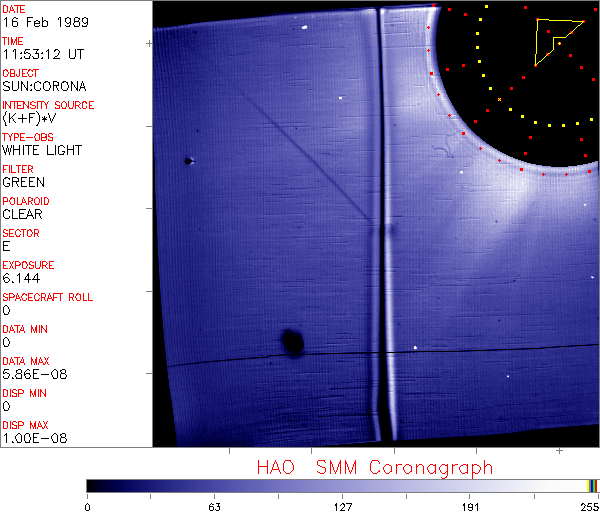Click the yellow polygon outline on solar disk

559,42
